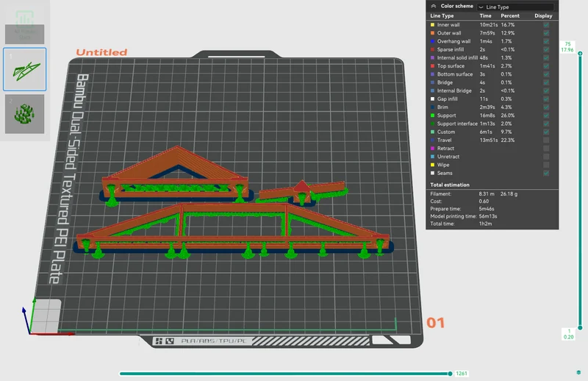
Task: Click the move count value 1261
Action: [462, 374]
